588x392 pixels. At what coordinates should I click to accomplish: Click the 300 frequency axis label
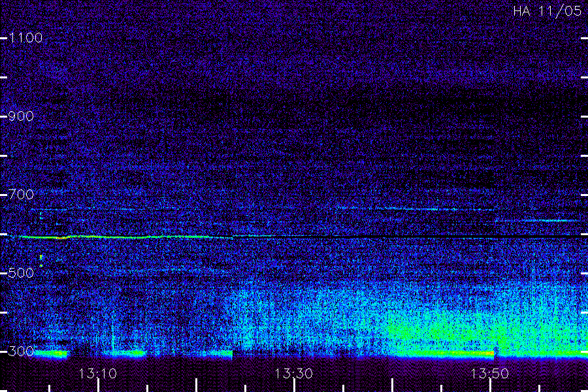click(21, 351)
